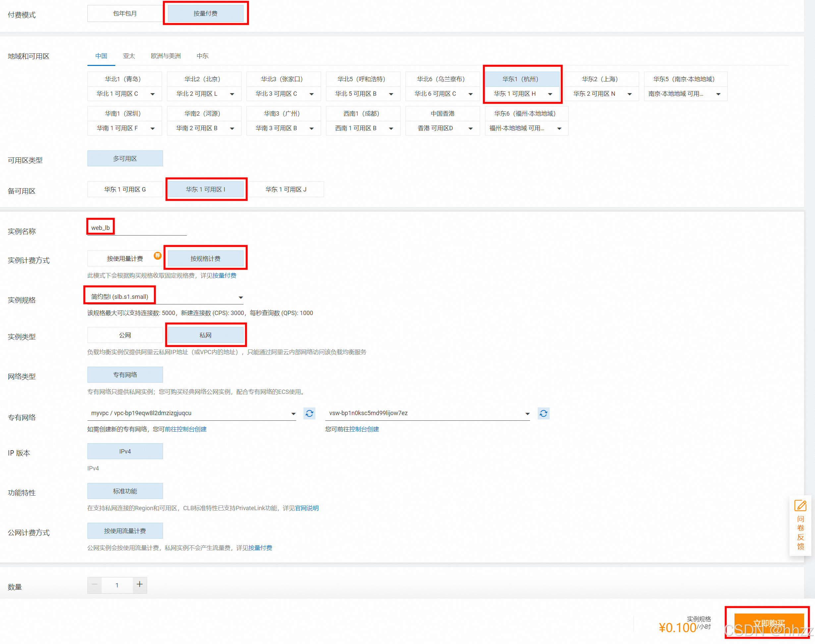Click the vSwitch list refresh icon
This screenshot has height=644, width=815.
click(543, 413)
